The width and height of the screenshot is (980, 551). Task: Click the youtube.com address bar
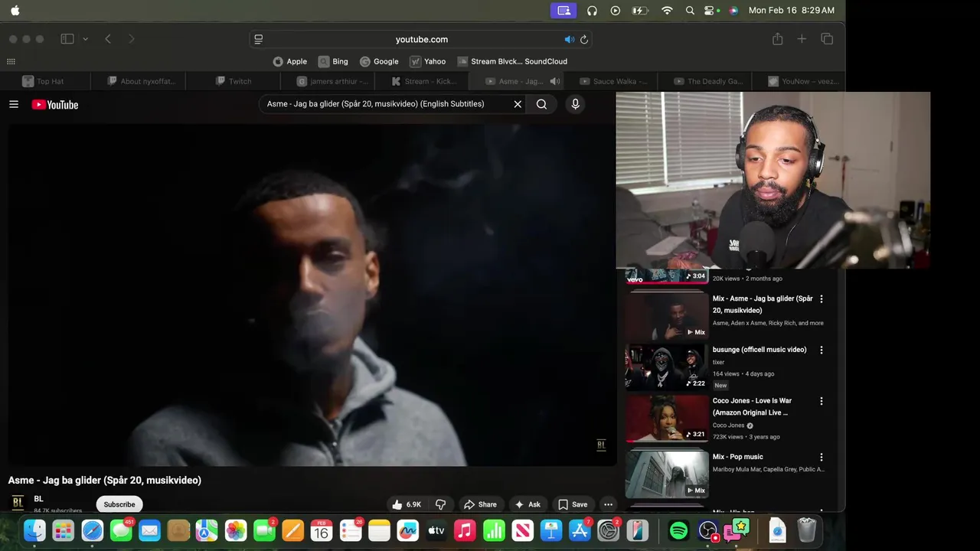coord(422,39)
